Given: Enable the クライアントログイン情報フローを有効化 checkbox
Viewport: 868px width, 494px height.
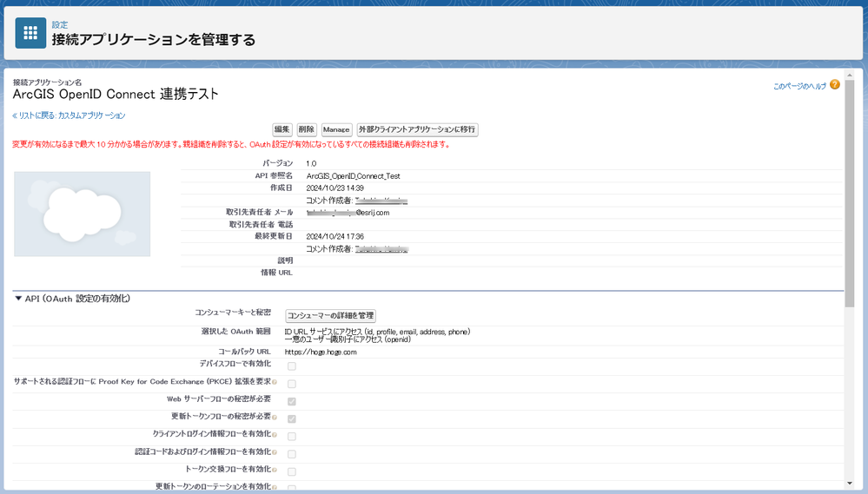Looking at the screenshot, I should [292, 437].
